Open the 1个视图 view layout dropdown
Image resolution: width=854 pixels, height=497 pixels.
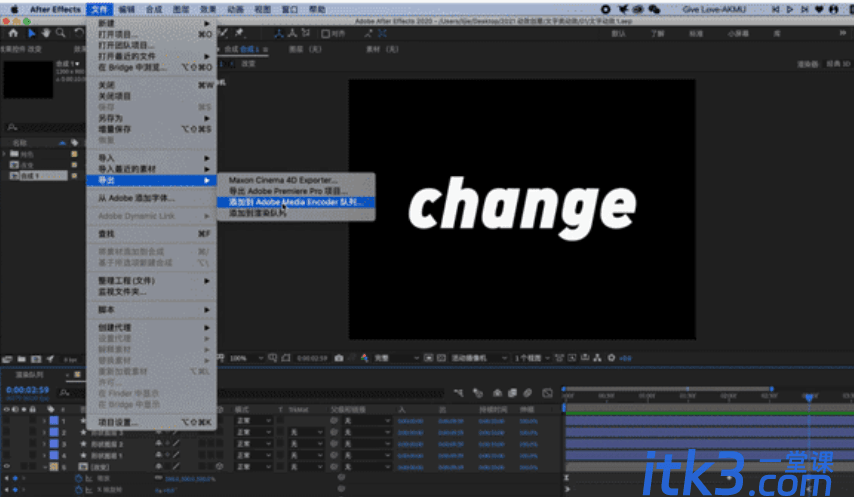point(532,358)
